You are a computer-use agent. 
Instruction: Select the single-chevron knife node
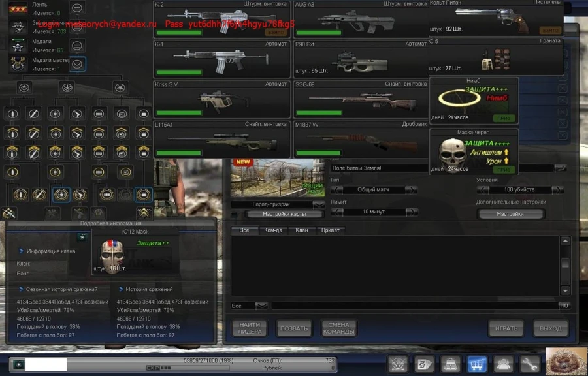click(x=34, y=133)
